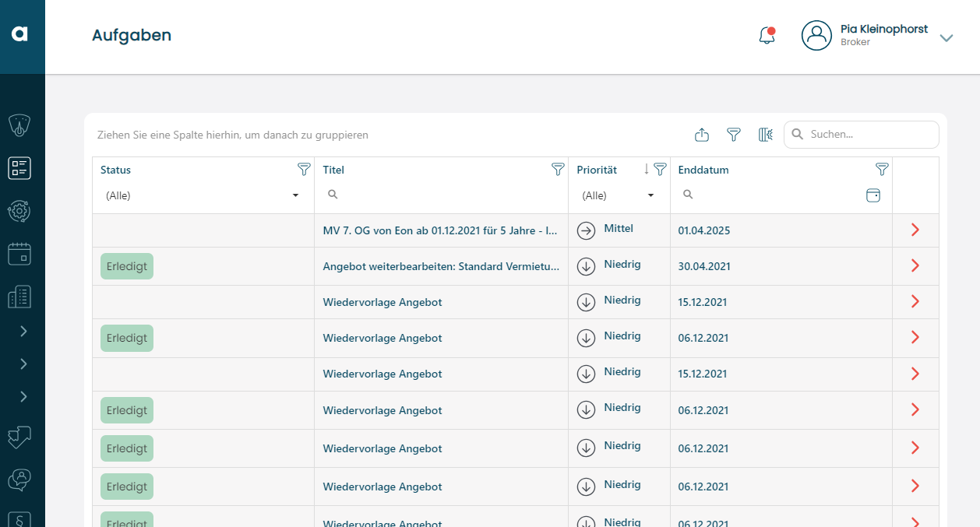Expand the first sidebar chevron below buildings
This screenshot has width=980, height=527.
(23, 332)
